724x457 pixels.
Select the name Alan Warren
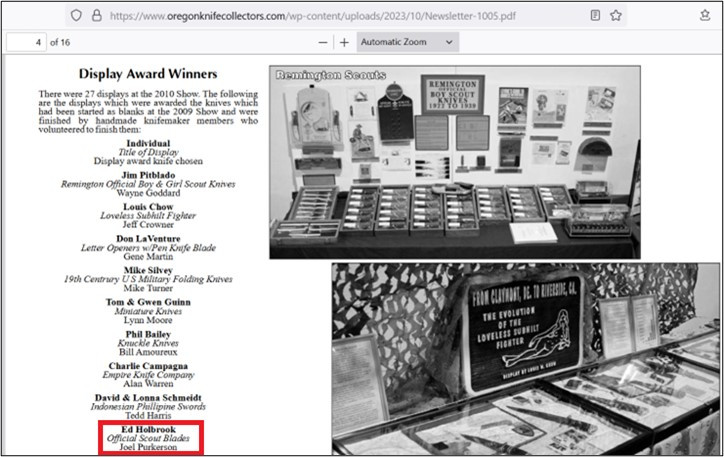[x=148, y=384]
